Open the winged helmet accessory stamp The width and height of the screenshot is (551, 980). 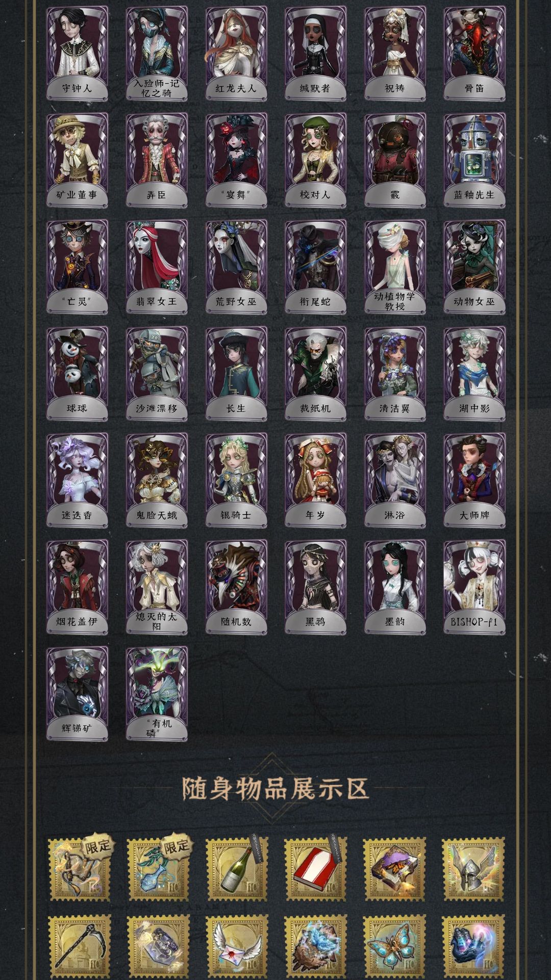coord(472,869)
